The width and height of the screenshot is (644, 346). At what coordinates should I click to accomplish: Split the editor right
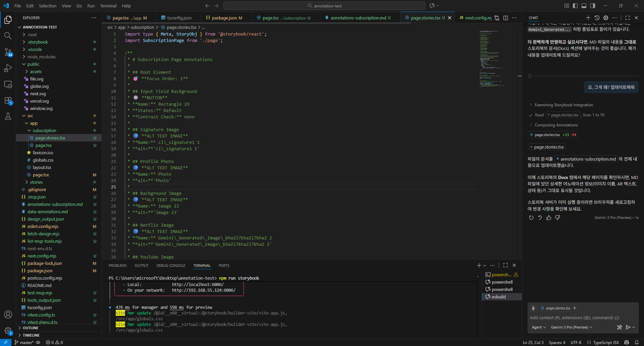tap(505, 18)
